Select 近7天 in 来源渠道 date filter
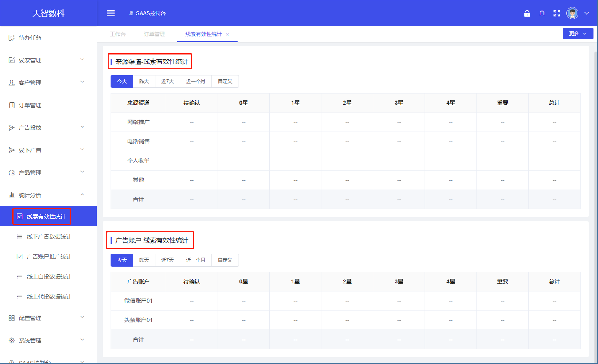 click(x=168, y=82)
